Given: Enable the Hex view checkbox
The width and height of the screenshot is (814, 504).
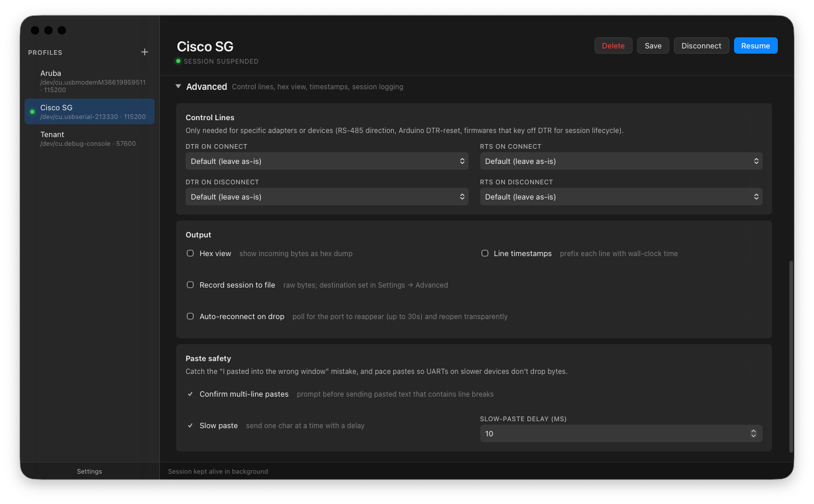Looking at the screenshot, I should click(190, 253).
